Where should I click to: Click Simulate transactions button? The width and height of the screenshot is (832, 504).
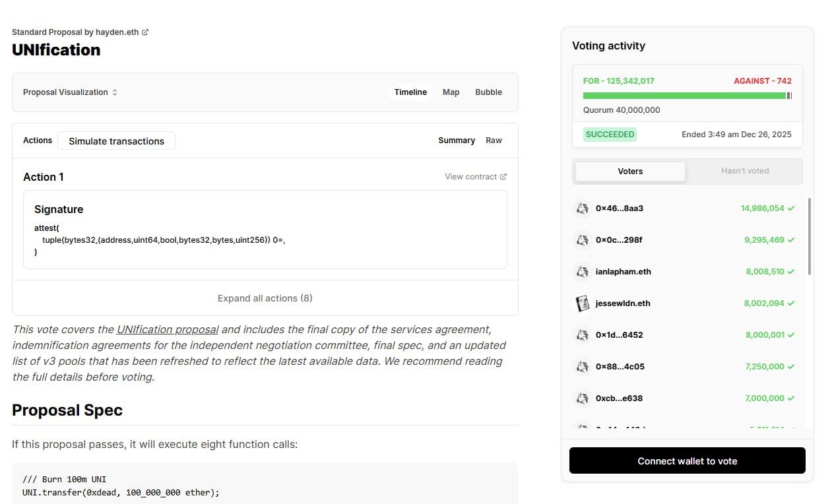[116, 141]
